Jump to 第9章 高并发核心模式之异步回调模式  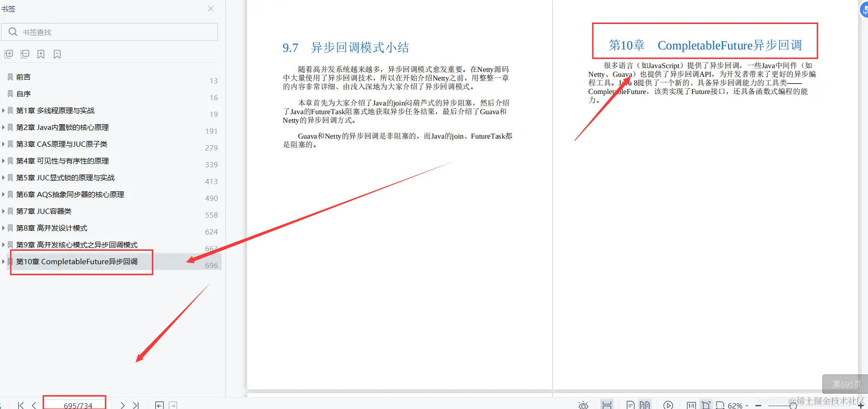(77, 245)
